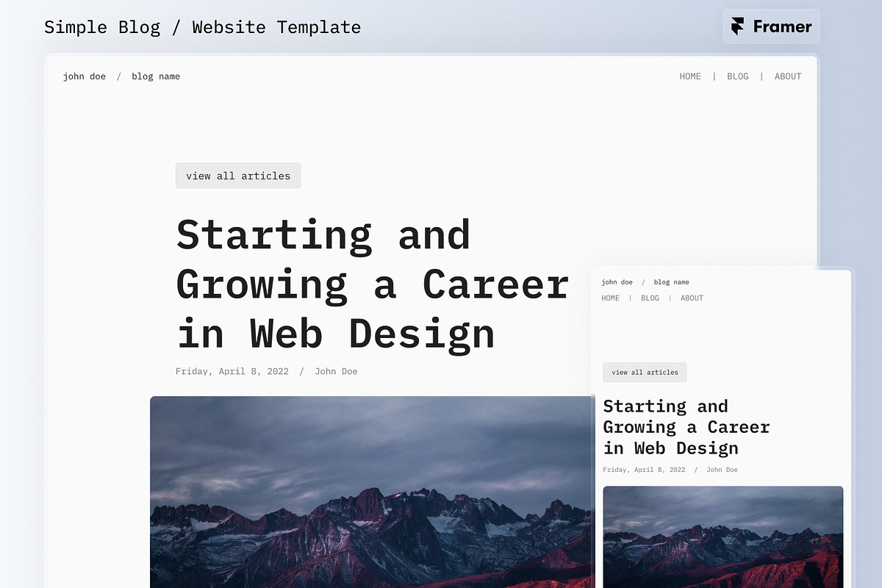Click 'view all articles' button in desktop preview
Viewport: 882px width, 588px height.
[x=238, y=176]
